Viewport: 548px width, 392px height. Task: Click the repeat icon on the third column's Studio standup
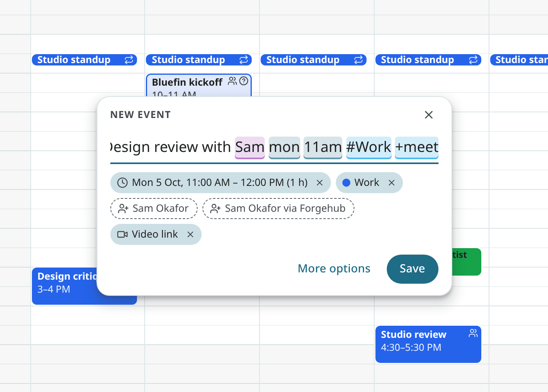click(358, 60)
